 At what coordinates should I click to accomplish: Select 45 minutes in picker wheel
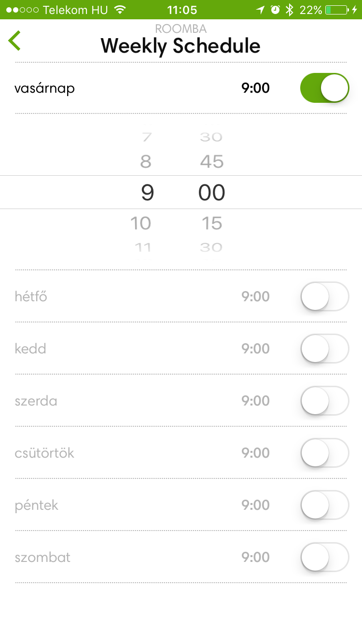(212, 161)
